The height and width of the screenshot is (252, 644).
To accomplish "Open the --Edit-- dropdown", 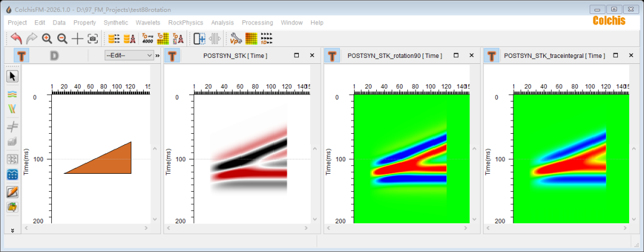I will (129, 56).
